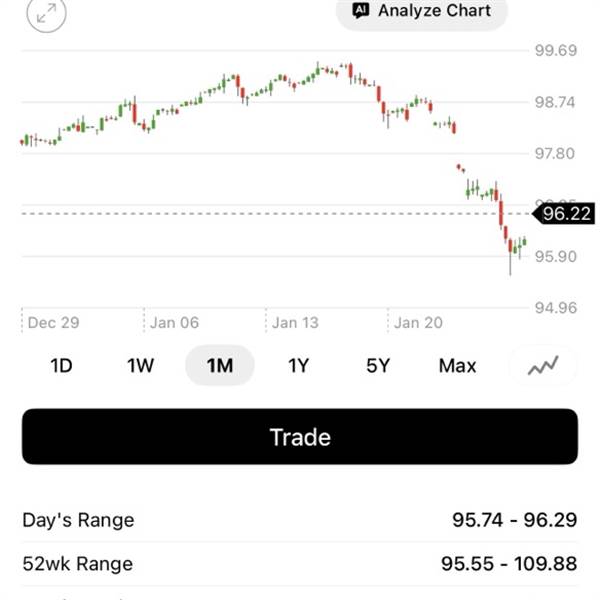Switch chart style with the line-chart icon
The width and height of the screenshot is (600, 600).
(x=544, y=366)
